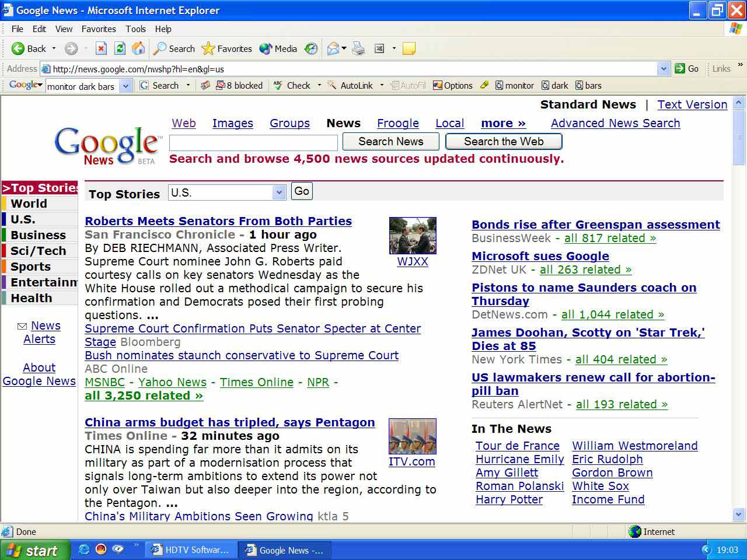The width and height of the screenshot is (747, 560).
Task: Find the word 'dark' on page
Action: (x=555, y=86)
